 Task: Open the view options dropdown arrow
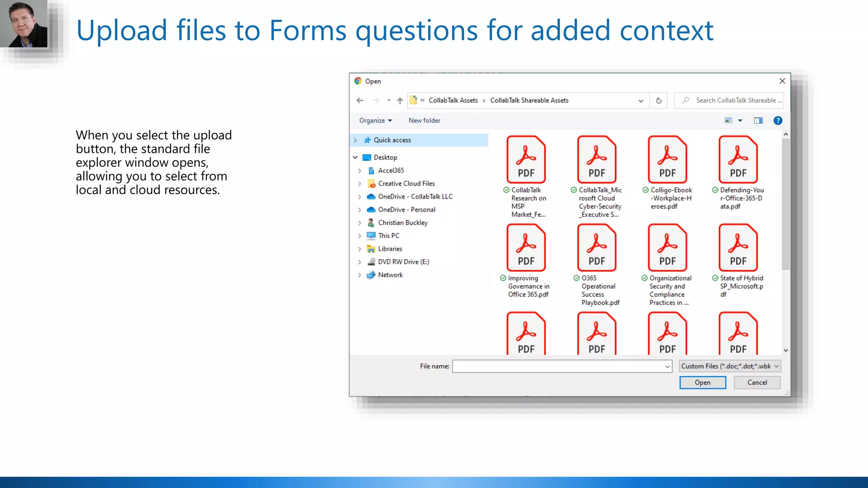coord(740,121)
